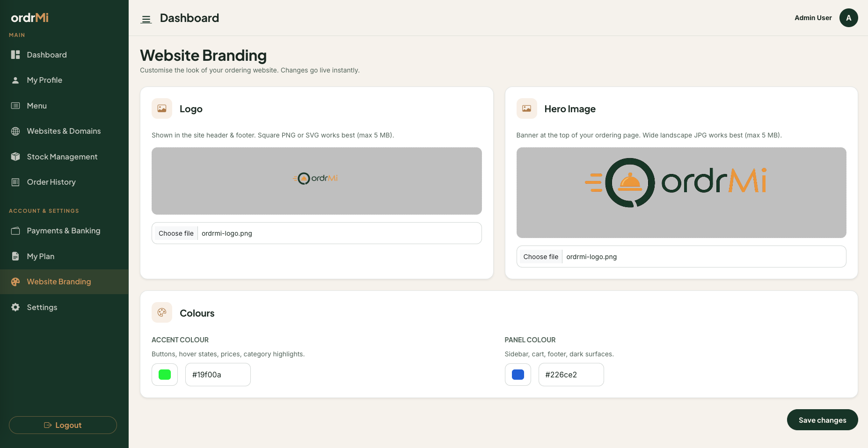Choose file for the Hero Image upload

(x=540, y=257)
